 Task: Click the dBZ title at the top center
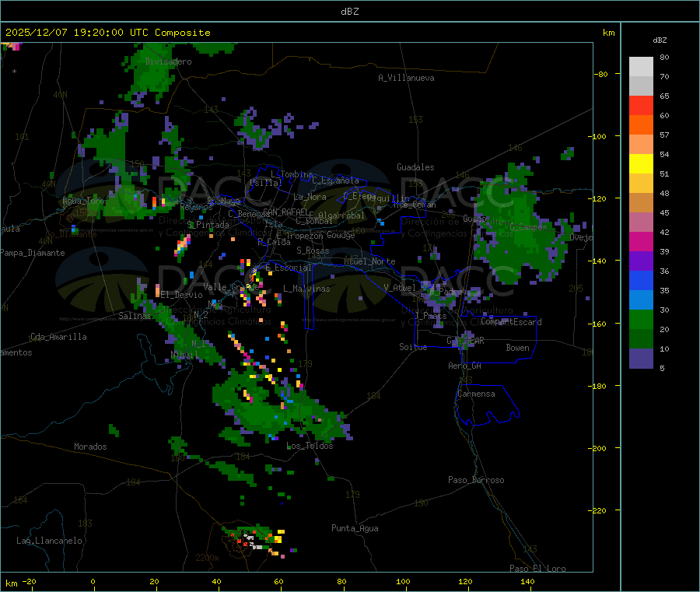pos(349,12)
